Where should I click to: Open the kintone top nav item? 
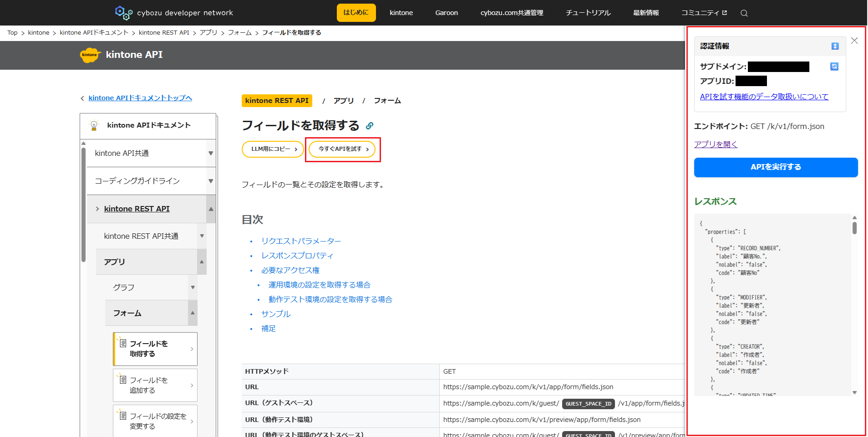[x=401, y=13]
